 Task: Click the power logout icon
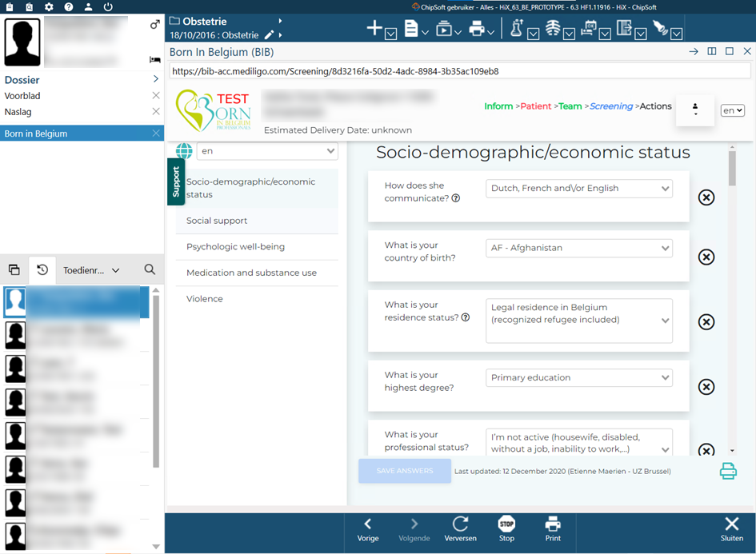108,6
